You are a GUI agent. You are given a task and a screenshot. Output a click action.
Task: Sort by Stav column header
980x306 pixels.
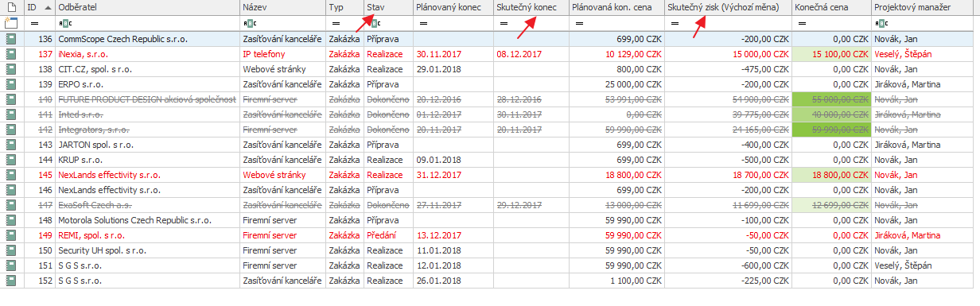point(388,7)
